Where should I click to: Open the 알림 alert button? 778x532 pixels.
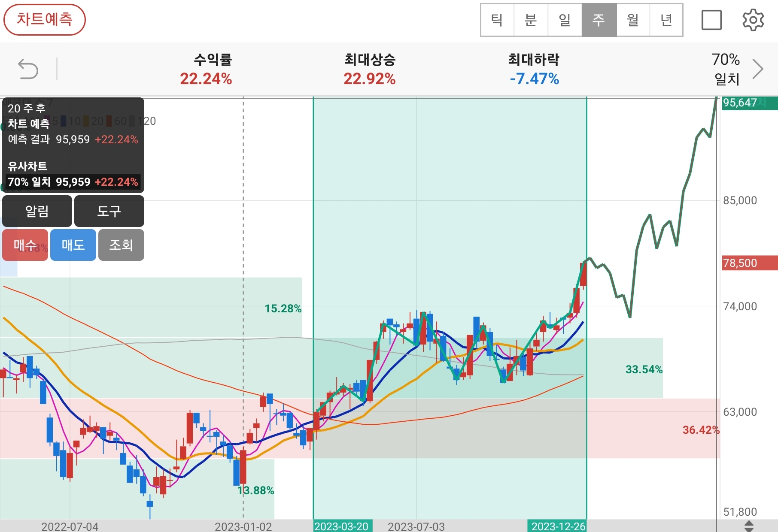coord(37,211)
